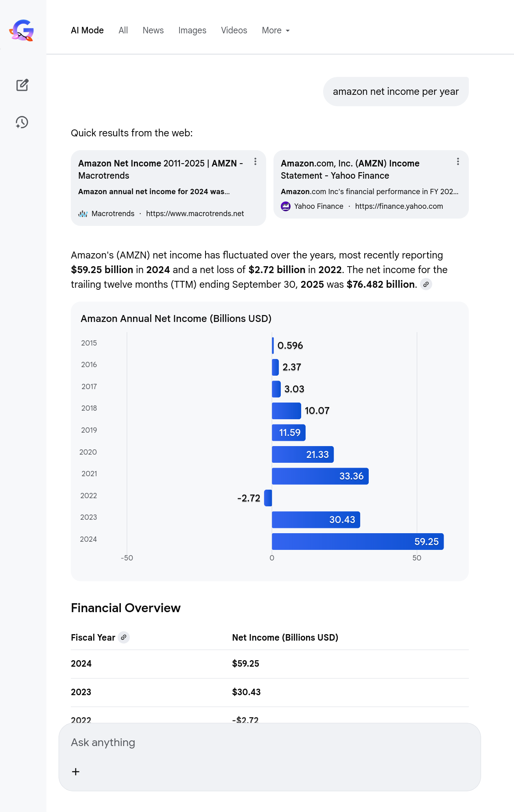
Task: Click the 2021 bar showing 33.36
Action: pos(320,476)
